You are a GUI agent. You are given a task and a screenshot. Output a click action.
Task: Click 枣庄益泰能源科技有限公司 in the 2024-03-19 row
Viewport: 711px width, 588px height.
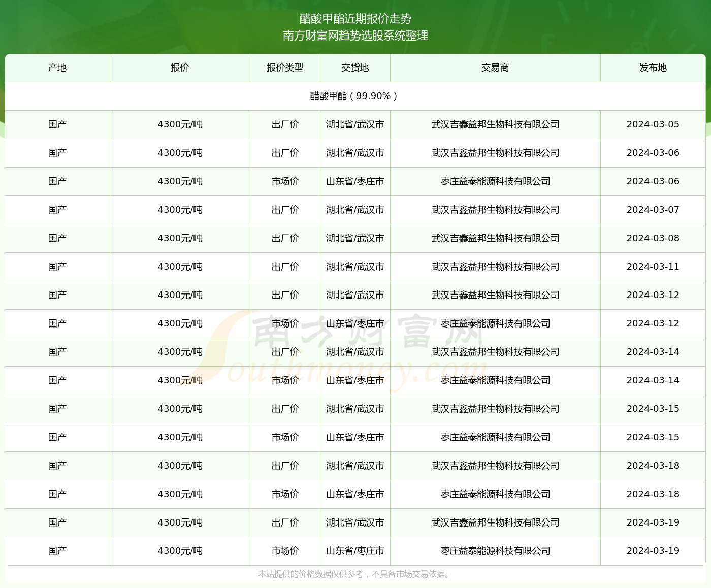tap(495, 551)
